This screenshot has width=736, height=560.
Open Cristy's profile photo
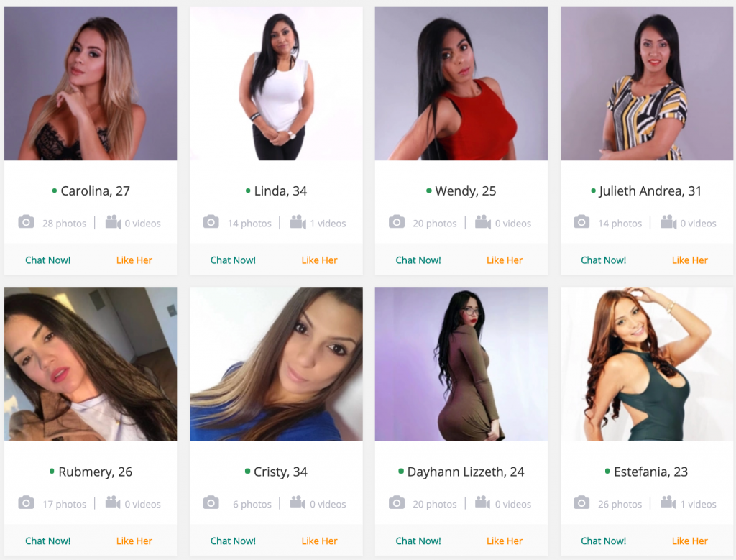276,364
